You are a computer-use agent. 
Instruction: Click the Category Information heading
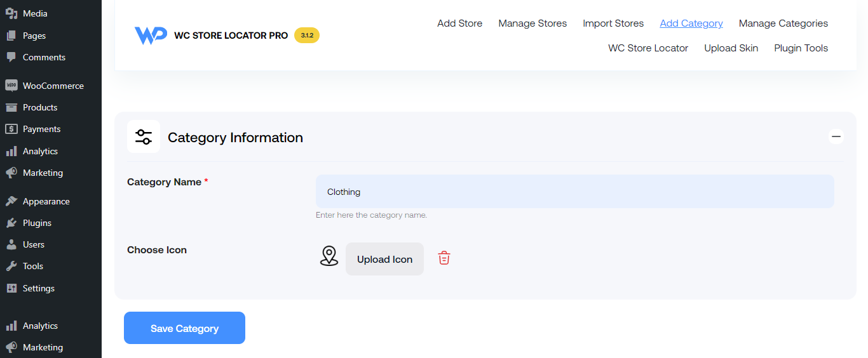click(x=235, y=138)
